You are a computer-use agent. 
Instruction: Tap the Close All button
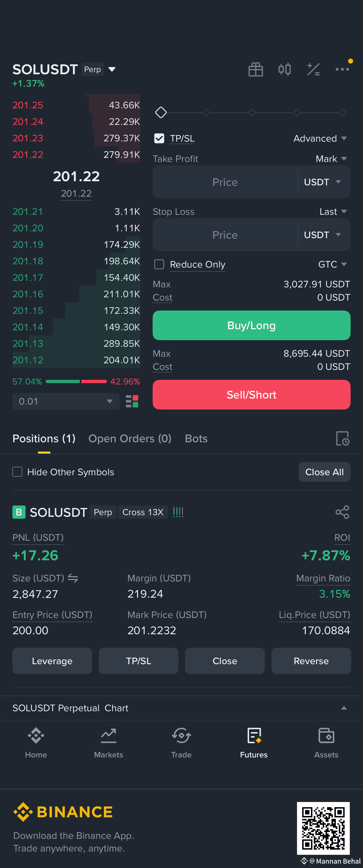[324, 472]
